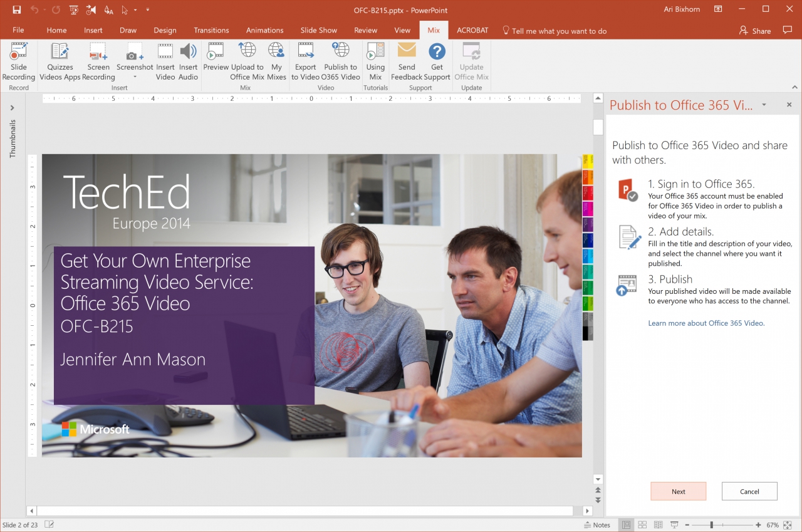Expand the Thumbnails pane

tap(12, 108)
